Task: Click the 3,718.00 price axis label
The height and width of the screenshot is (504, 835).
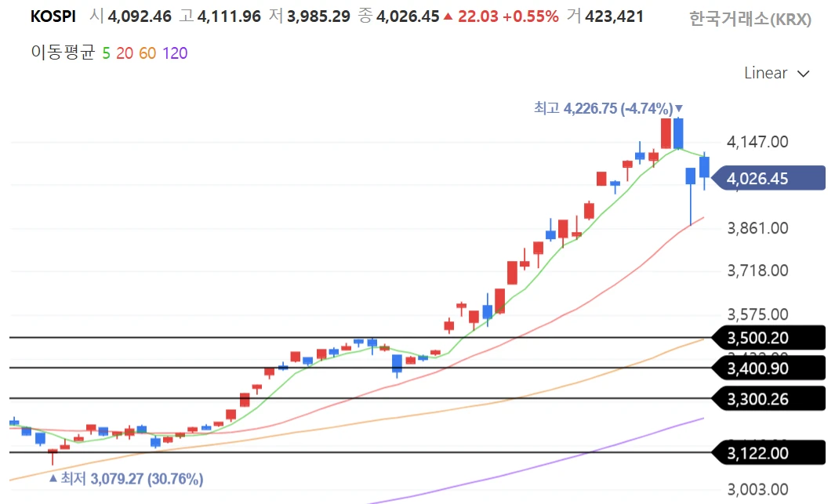Action: coord(757,270)
